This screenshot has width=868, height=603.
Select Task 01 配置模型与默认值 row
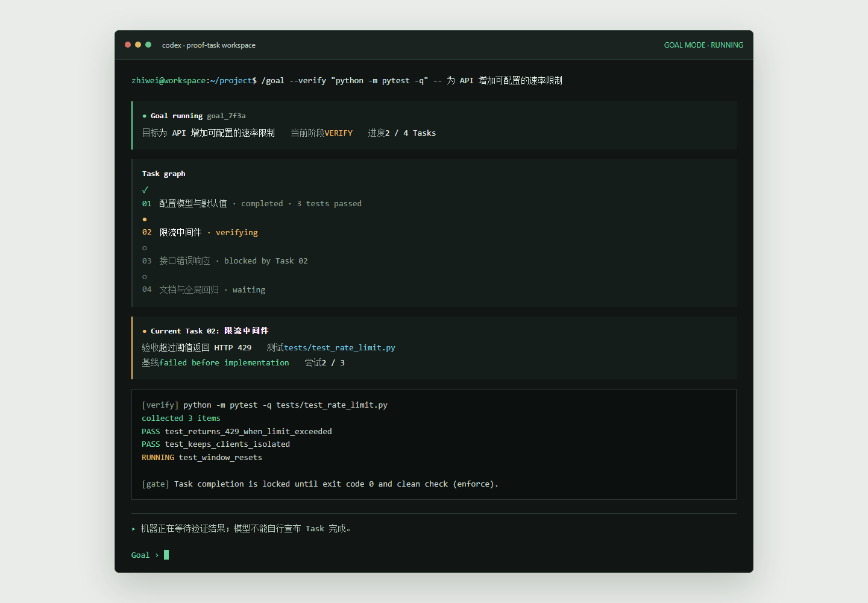click(x=252, y=204)
